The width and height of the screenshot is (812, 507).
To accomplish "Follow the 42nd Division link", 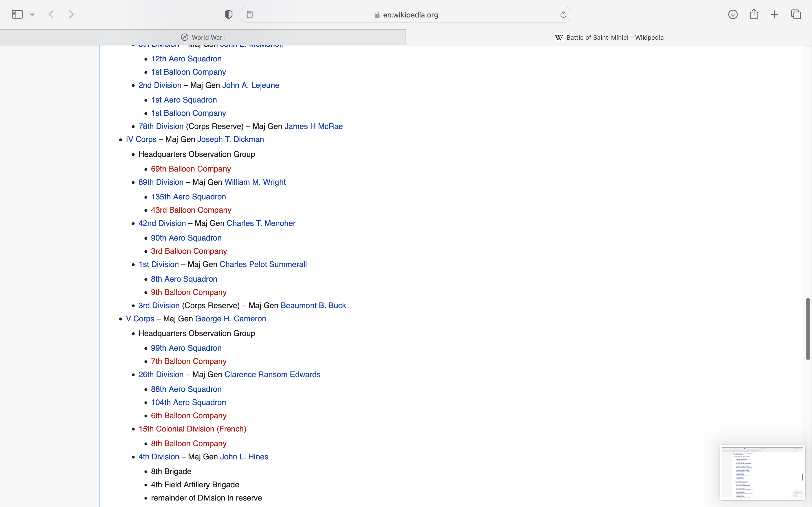I will tap(162, 223).
